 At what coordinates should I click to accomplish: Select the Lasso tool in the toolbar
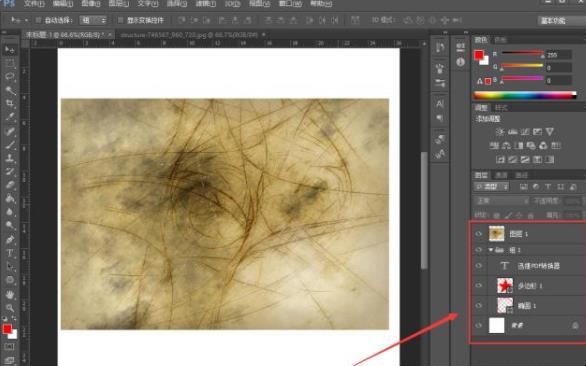10,77
